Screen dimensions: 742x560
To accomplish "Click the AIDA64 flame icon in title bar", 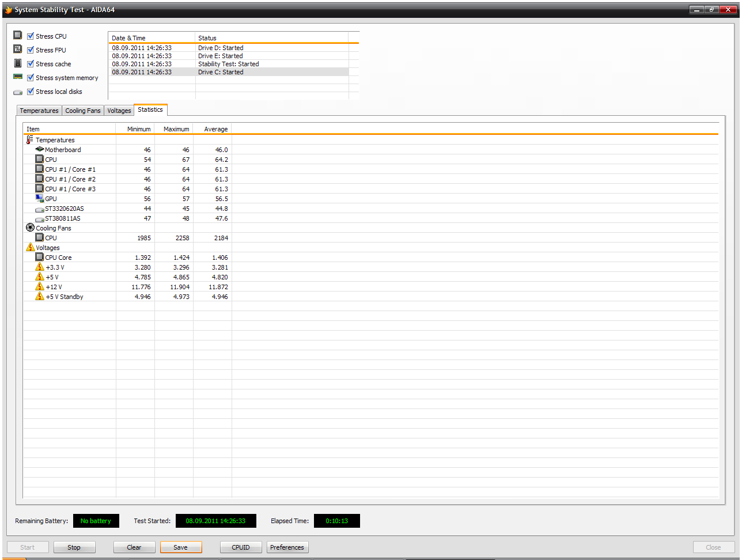I will (x=8, y=10).
